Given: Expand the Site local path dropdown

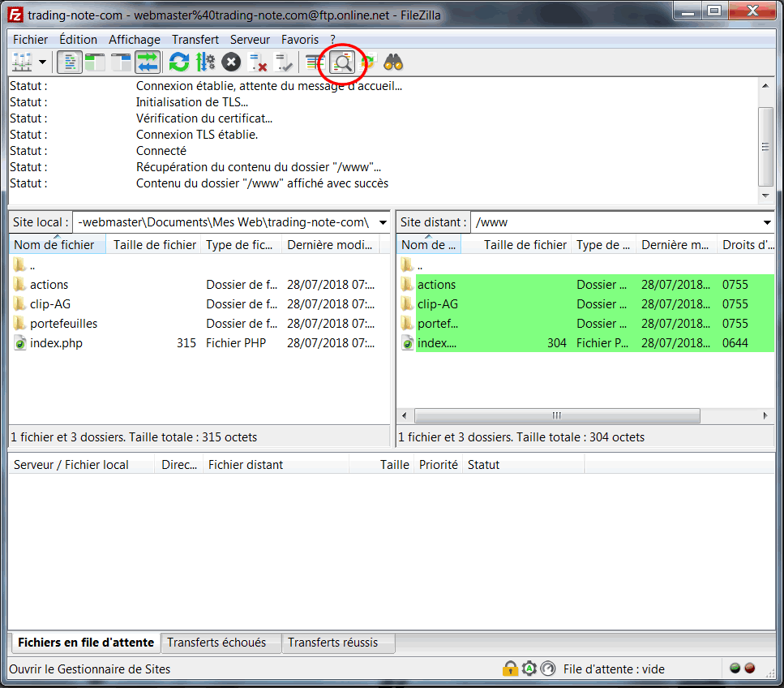Looking at the screenshot, I should tap(383, 222).
